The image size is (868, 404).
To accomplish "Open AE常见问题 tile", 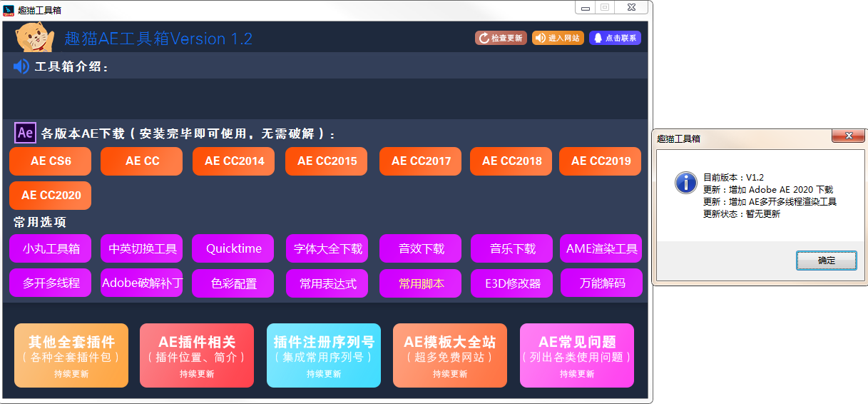I will pyautogui.click(x=577, y=355).
